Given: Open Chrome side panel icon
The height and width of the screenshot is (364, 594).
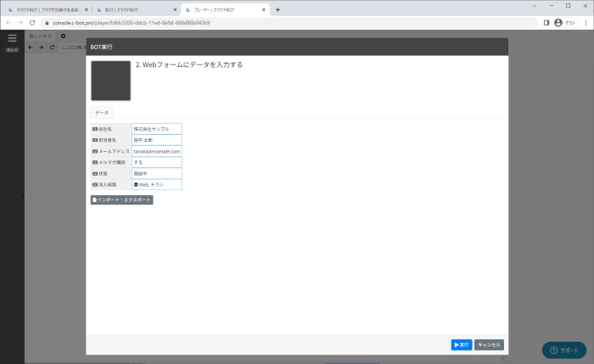Looking at the screenshot, I should (x=546, y=23).
